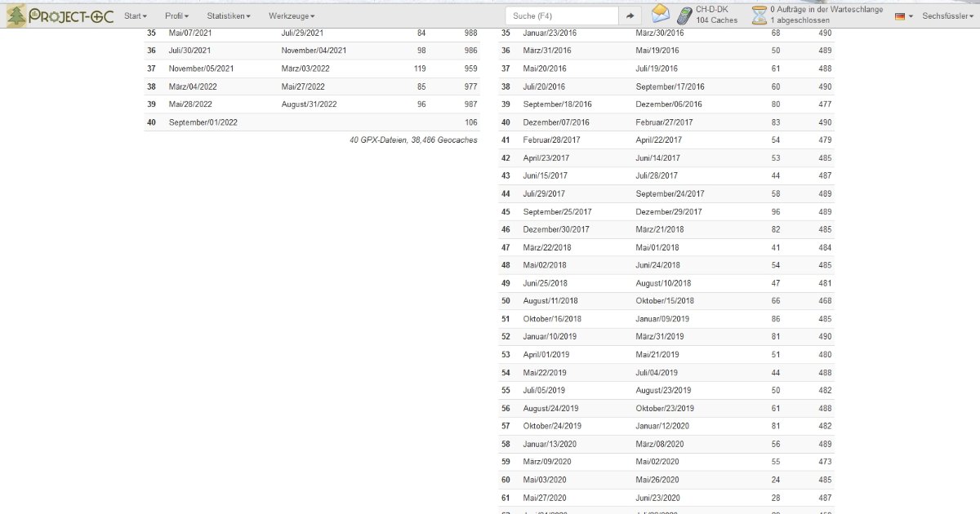The width and height of the screenshot is (980, 514).
Task: Select the date März/04/2022
Action: (x=193, y=86)
